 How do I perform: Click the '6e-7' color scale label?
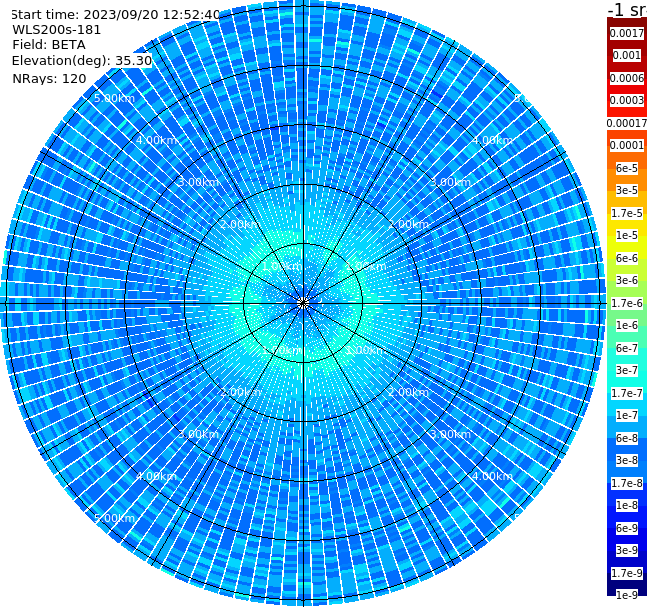click(x=627, y=348)
